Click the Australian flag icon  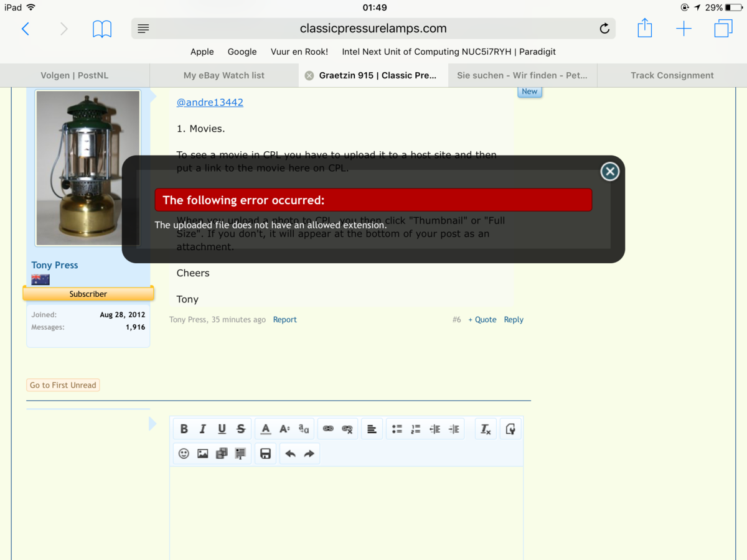[40, 280]
